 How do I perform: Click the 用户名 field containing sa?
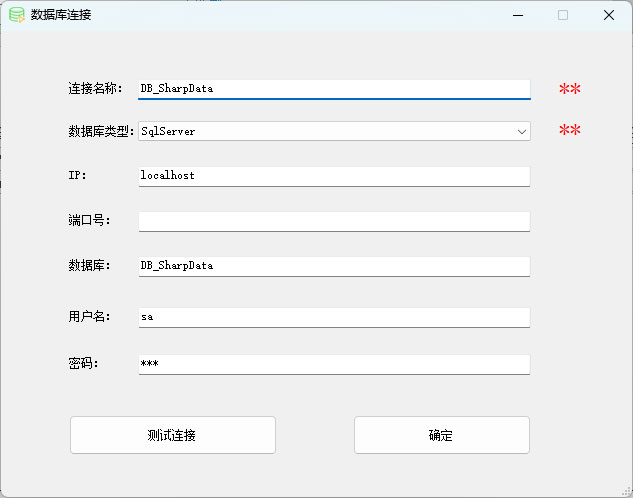(334, 316)
